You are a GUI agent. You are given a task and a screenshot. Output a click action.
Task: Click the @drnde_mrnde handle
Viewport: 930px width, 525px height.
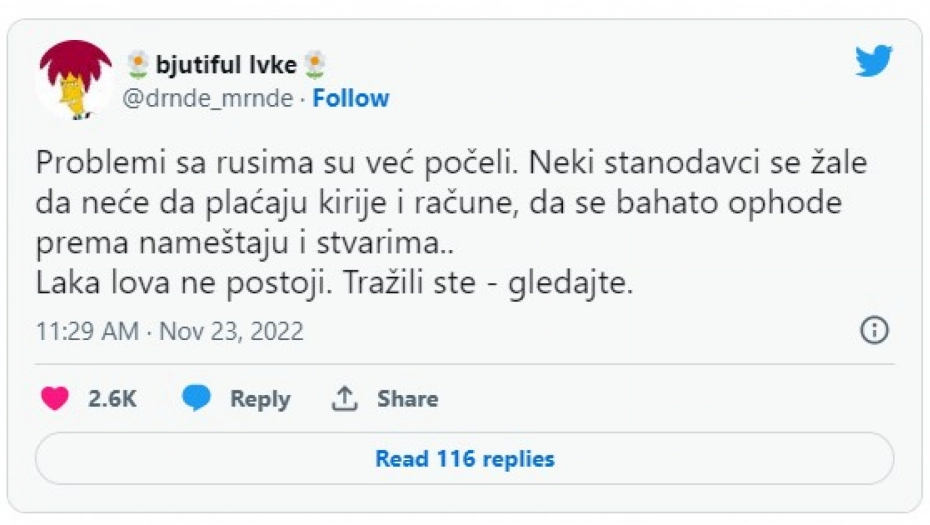tap(209, 98)
